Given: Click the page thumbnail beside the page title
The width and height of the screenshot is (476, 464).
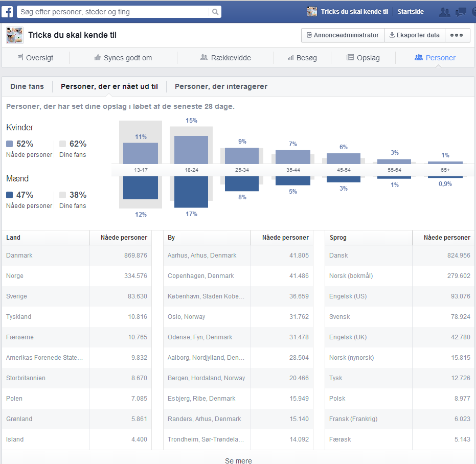Looking at the screenshot, I should coord(14,35).
